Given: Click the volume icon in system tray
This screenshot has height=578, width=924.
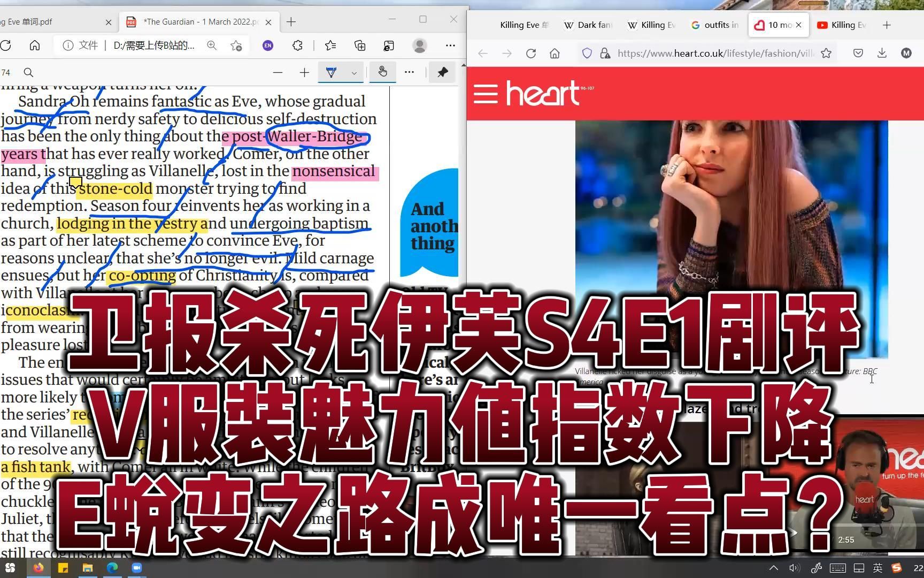Looking at the screenshot, I should [x=795, y=568].
